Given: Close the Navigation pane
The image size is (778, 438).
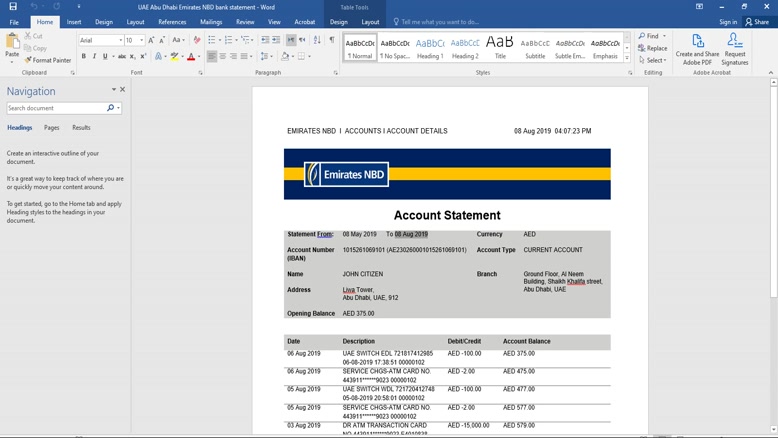Looking at the screenshot, I should [123, 90].
